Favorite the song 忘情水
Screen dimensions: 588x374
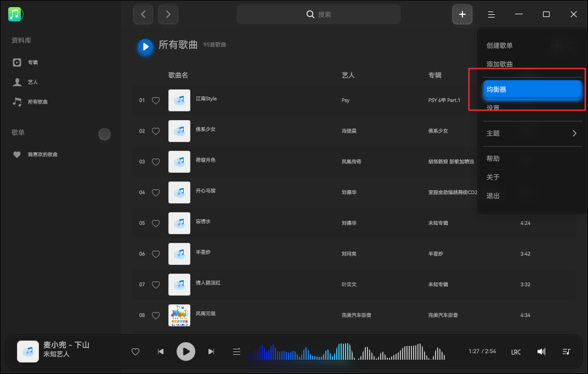click(156, 223)
